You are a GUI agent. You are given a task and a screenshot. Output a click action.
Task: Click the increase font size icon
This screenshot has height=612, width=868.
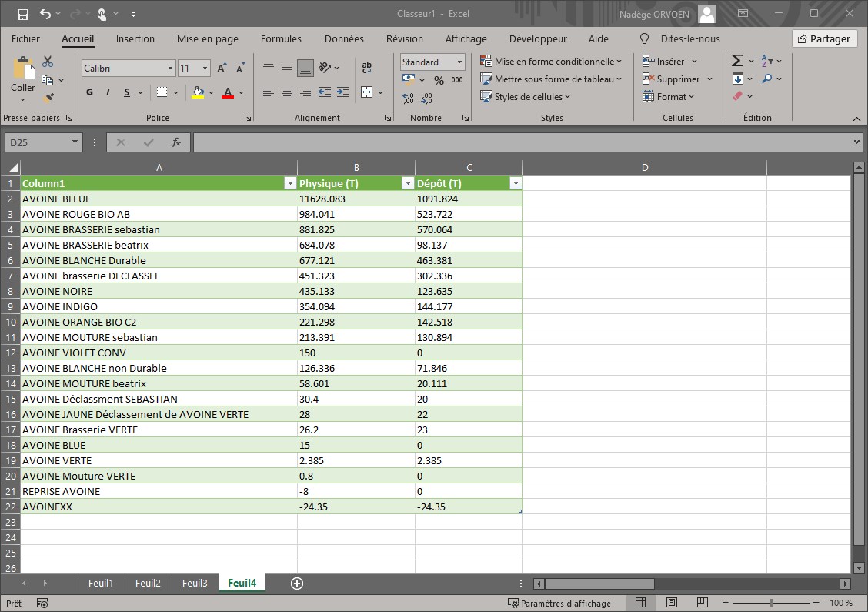point(222,69)
